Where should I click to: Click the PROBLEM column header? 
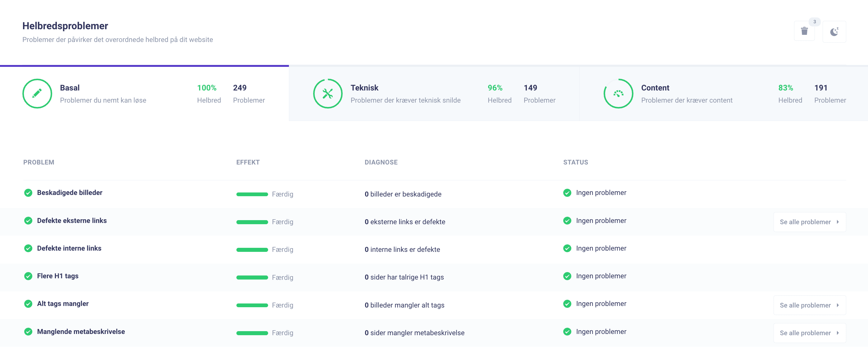pyautogui.click(x=39, y=162)
